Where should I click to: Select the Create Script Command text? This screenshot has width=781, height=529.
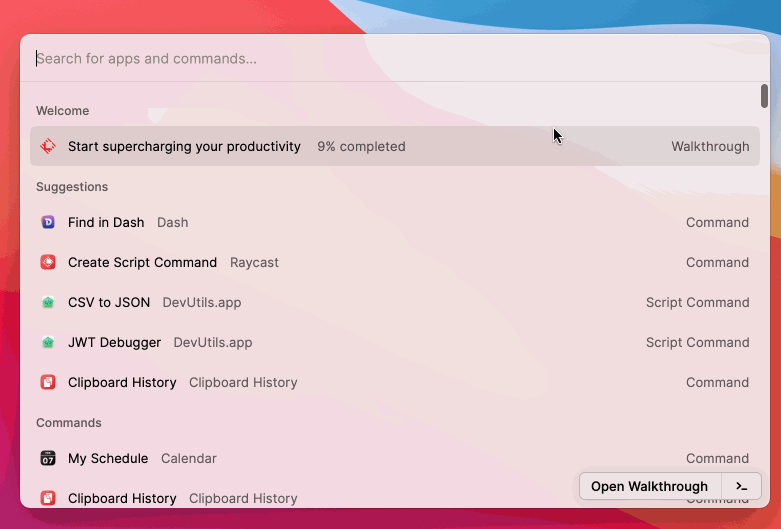tap(142, 262)
